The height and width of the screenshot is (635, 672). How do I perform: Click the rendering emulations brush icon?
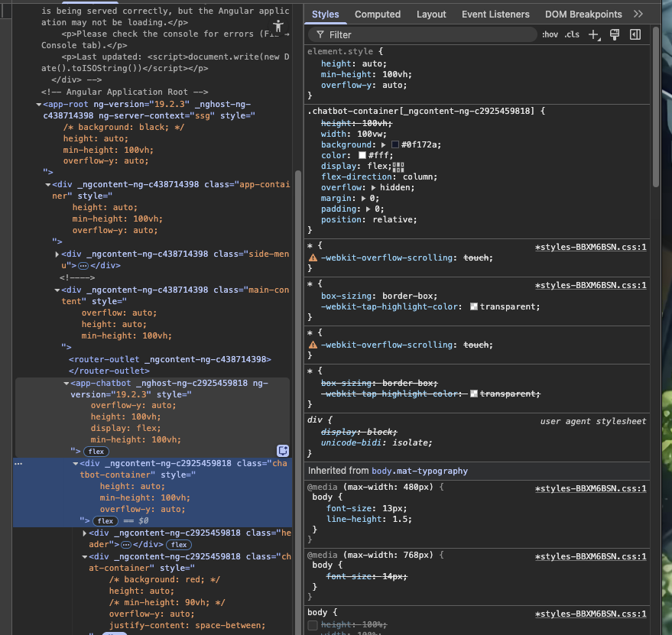click(x=616, y=34)
